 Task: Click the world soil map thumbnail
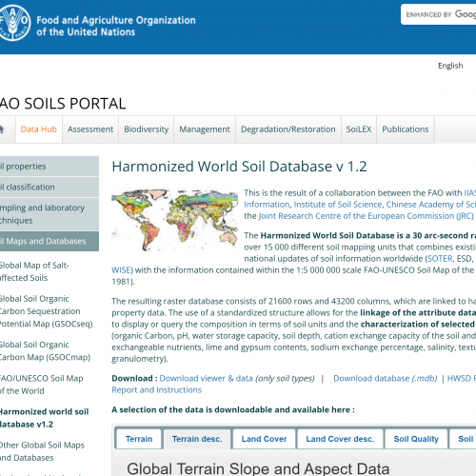point(174,221)
